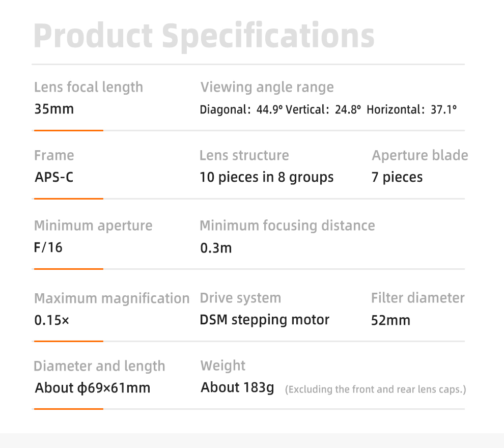
Task: Click the Horizontal 37.1° angle value
Action: pyautogui.click(x=411, y=109)
